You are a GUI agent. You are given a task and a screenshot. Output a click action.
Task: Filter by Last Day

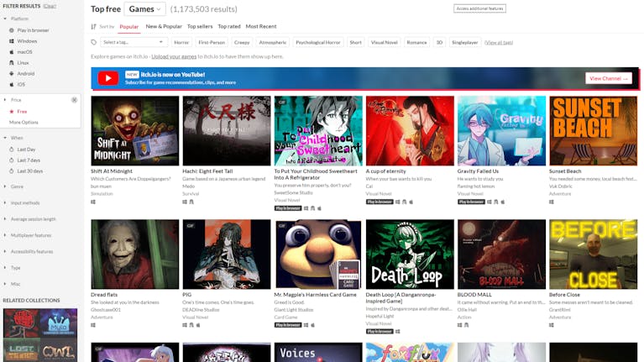[x=26, y=150]
